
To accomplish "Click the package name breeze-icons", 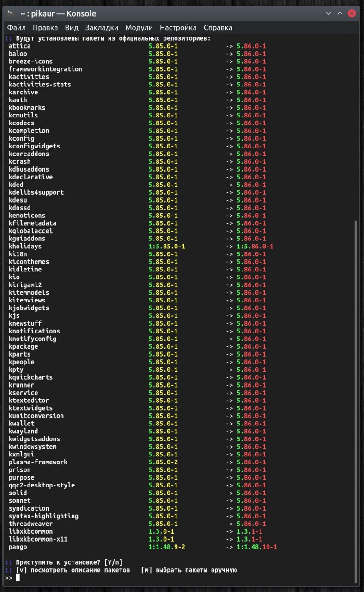I will 30,62.
